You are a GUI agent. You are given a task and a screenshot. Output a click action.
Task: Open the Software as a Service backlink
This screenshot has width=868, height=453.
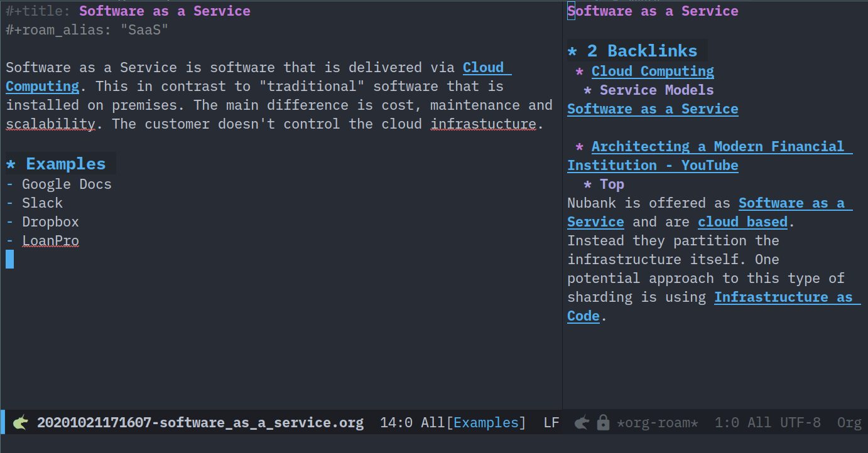click(x=652, y=109)
